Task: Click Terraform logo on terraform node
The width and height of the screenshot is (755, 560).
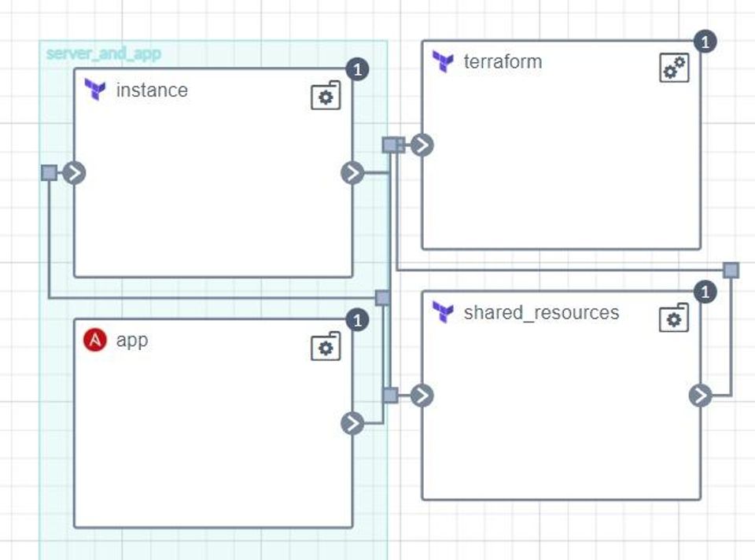Action: (443, 61)
